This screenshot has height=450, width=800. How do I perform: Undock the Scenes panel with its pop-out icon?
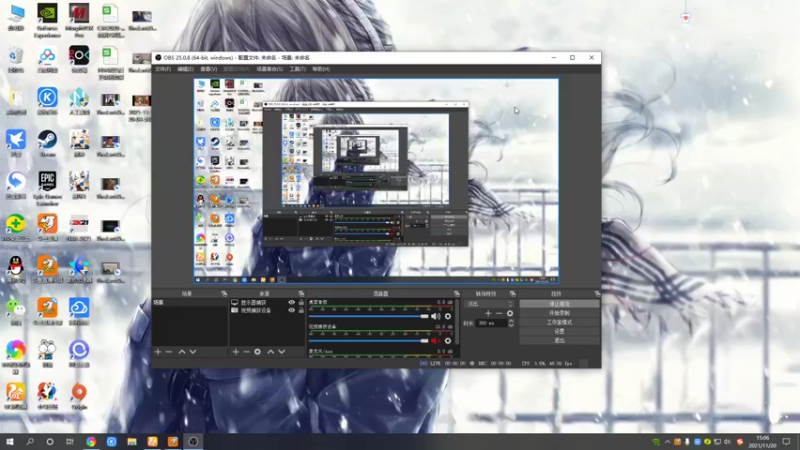coord(224,294)
